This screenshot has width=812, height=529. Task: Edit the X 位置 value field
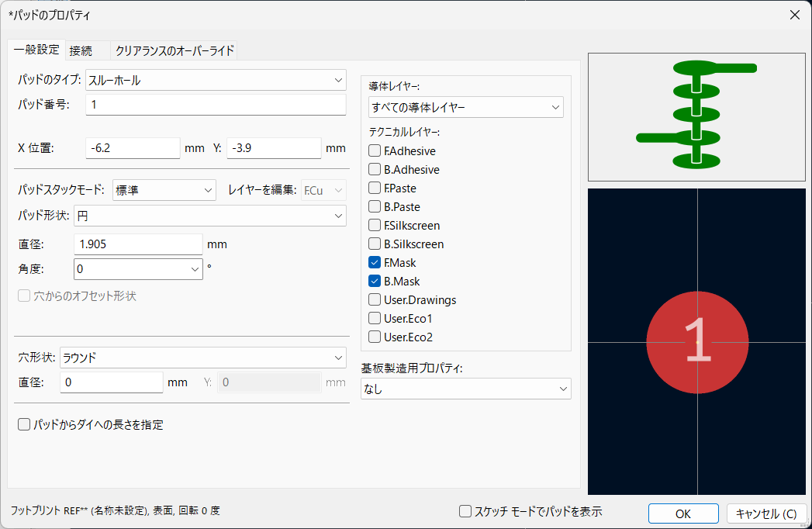(133, 148)
